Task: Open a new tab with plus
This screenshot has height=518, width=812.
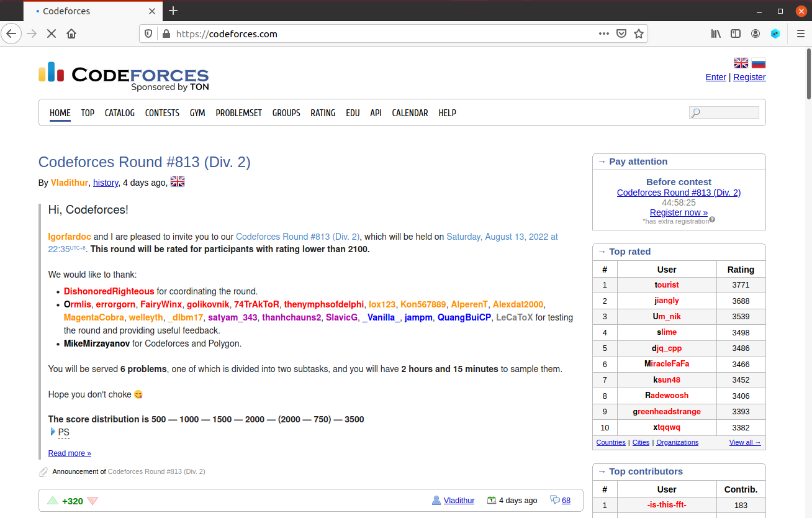Action: point(173,11)
